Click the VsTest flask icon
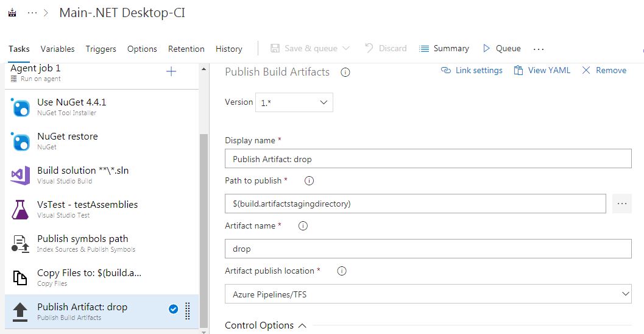This screenshot has height=334, width=644. coord(20,210)
